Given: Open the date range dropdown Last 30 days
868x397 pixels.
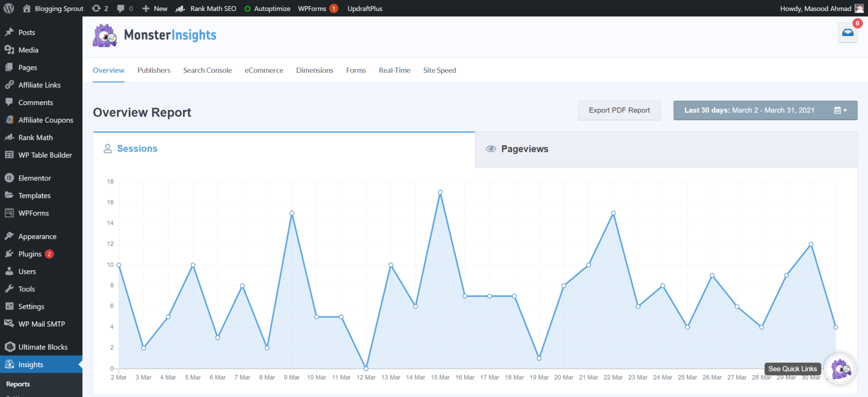Looking at the screenshot, I should coord(765,110).
